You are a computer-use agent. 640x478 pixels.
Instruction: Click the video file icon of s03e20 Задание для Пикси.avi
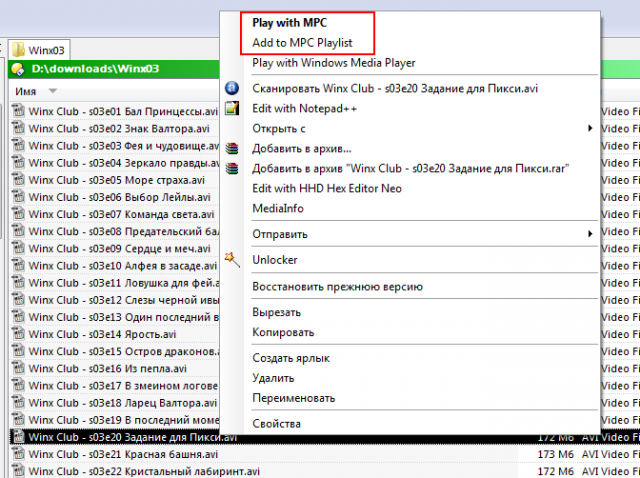click(18, 437)
